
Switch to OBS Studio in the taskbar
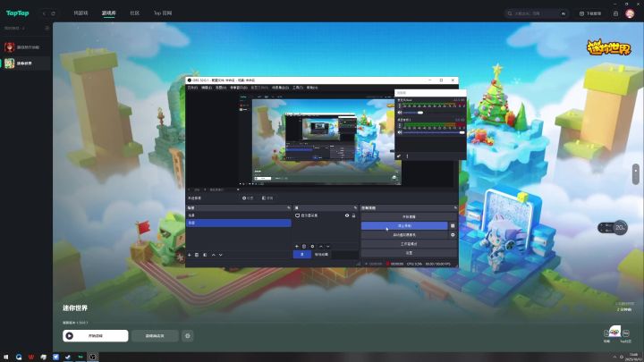click(x=93, y=357)
